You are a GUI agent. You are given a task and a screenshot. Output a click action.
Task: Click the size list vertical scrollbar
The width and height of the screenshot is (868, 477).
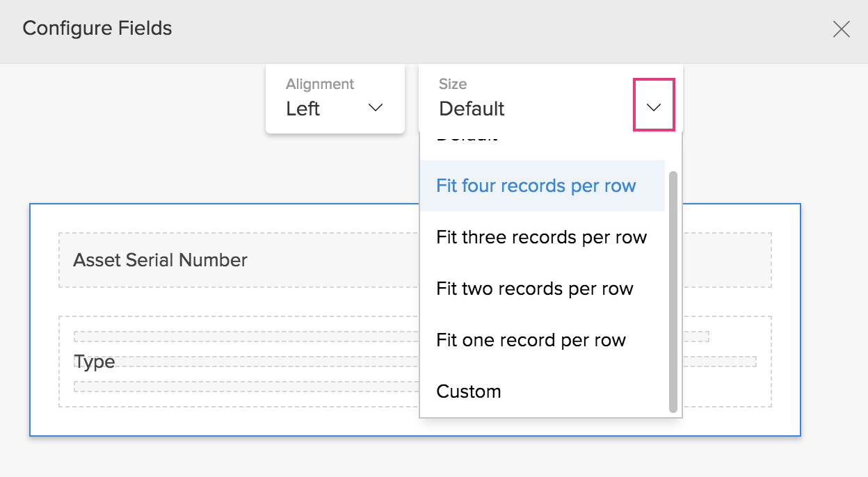click(x=673, y=292)
